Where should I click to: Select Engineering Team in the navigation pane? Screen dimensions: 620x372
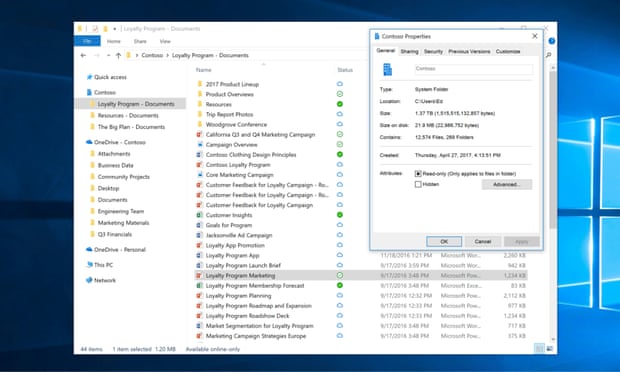[x=121, y=211]
